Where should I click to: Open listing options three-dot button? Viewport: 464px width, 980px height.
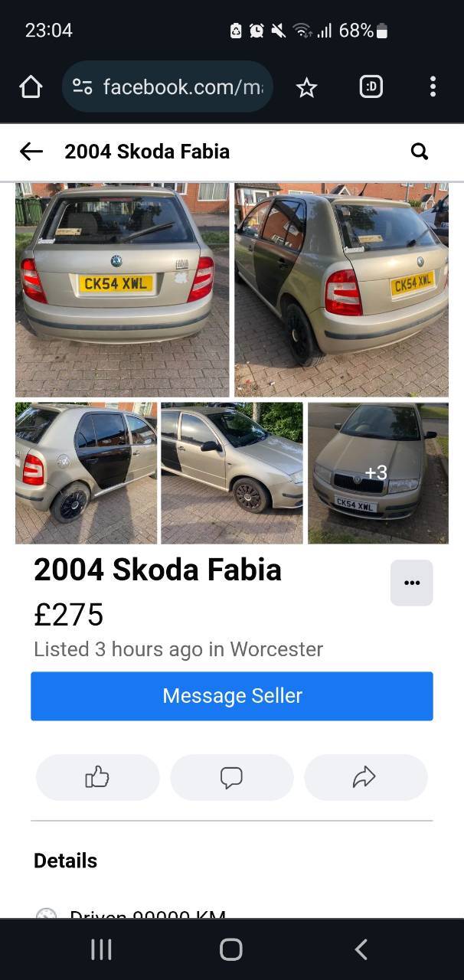[x=412, y=583]
